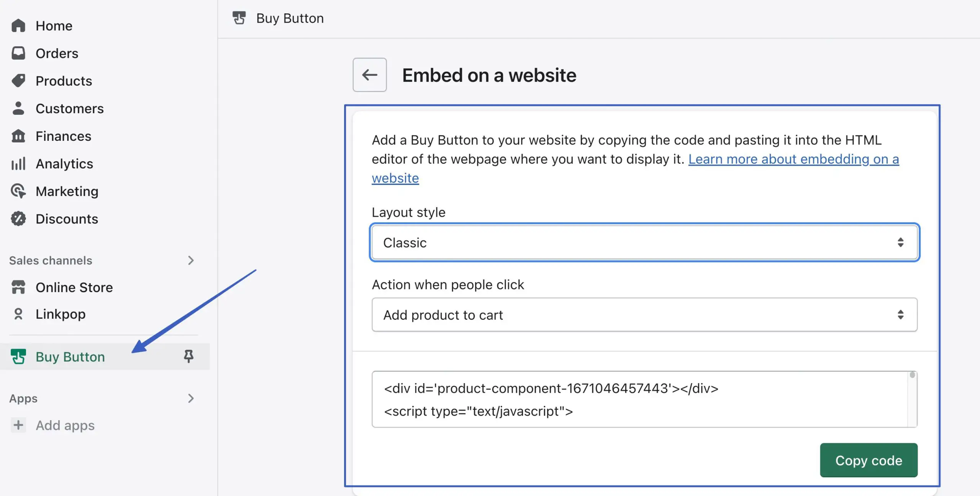Click the green Buy Button sidebar icon

18,356
